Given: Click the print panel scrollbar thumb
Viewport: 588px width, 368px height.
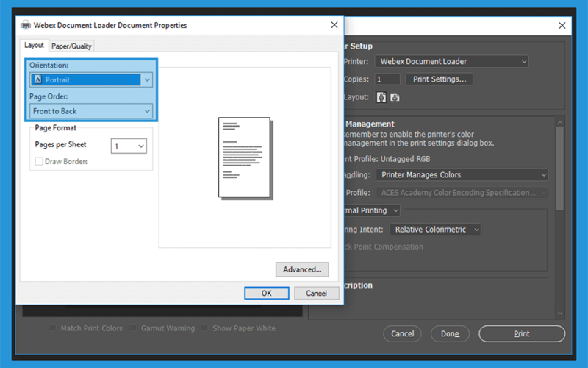Looking at the screenshot, I should pos(560,169).
